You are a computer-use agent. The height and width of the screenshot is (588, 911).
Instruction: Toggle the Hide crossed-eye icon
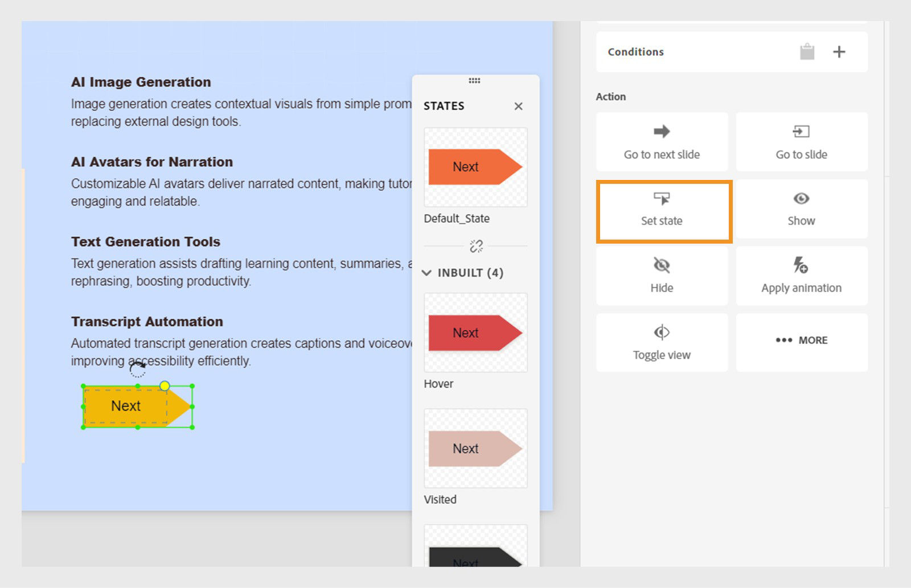click(661, 264)
